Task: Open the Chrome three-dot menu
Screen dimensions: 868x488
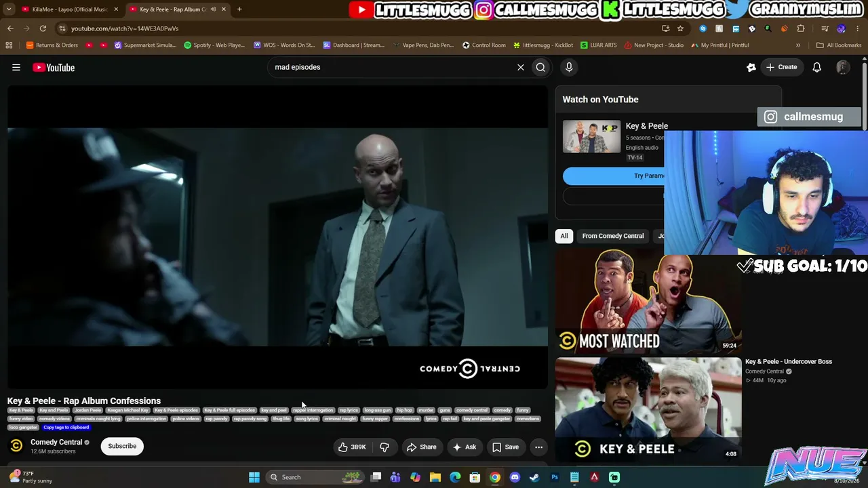Action: [857, 28]
